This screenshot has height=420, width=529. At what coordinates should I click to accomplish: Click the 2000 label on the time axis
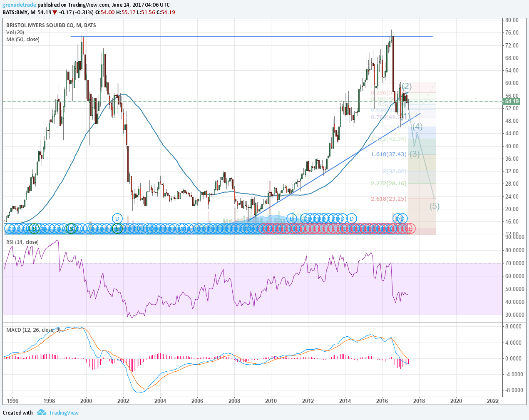(86, 401)
